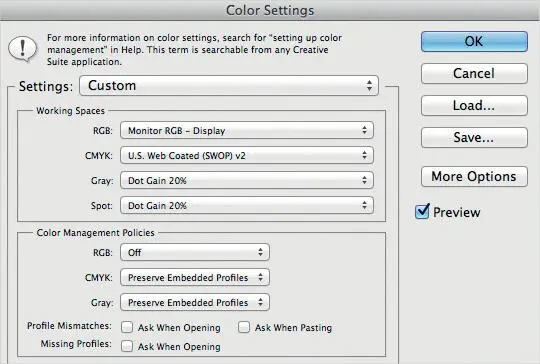This screenshot has width=540, height=364.
Task: Open the Spot Dot Gain 20% dropdown
Action: click(247, 206)
